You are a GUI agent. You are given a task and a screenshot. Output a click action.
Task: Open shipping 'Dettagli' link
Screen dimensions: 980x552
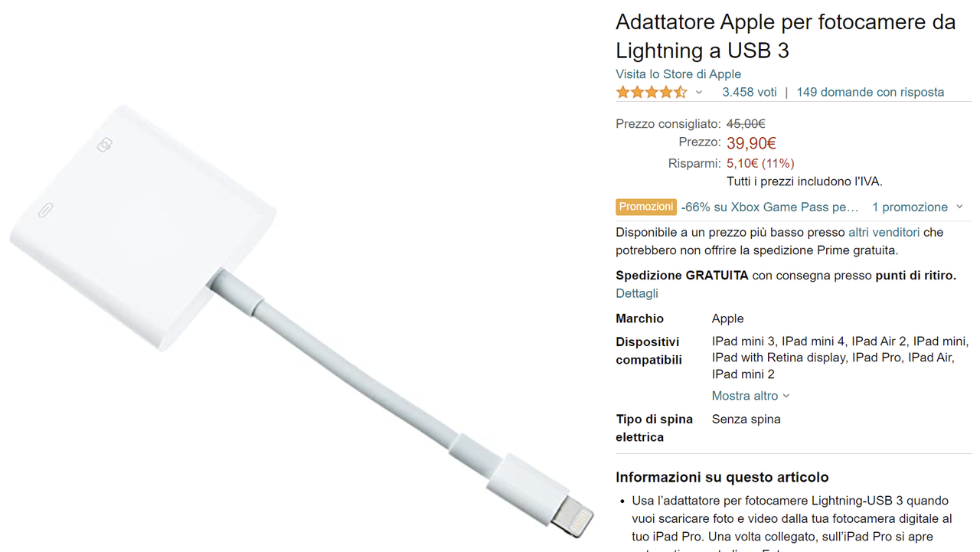(x=637, y=293)
